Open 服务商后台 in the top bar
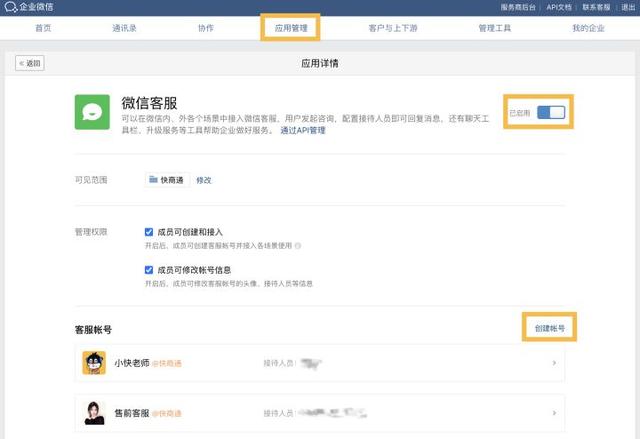 518,7
